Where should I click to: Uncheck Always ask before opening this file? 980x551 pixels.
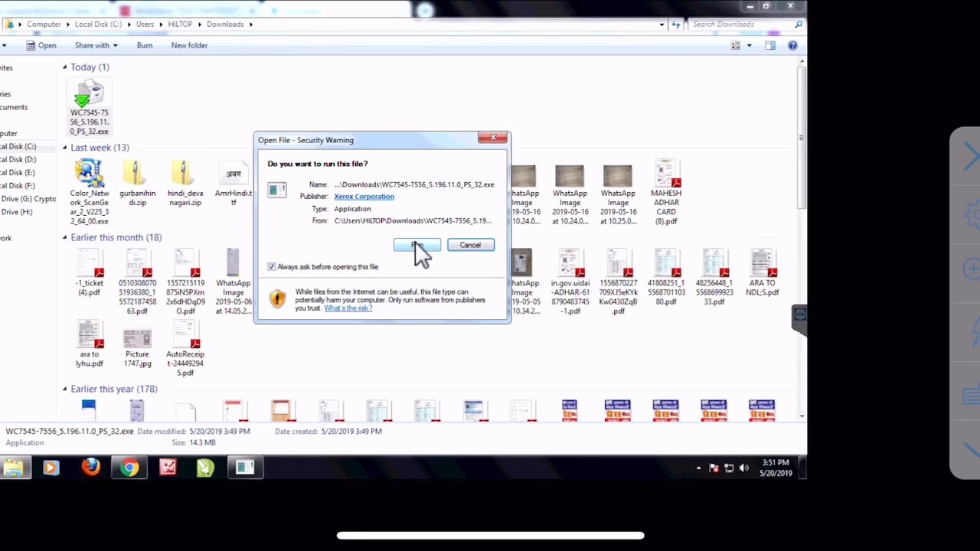[272, 266]
